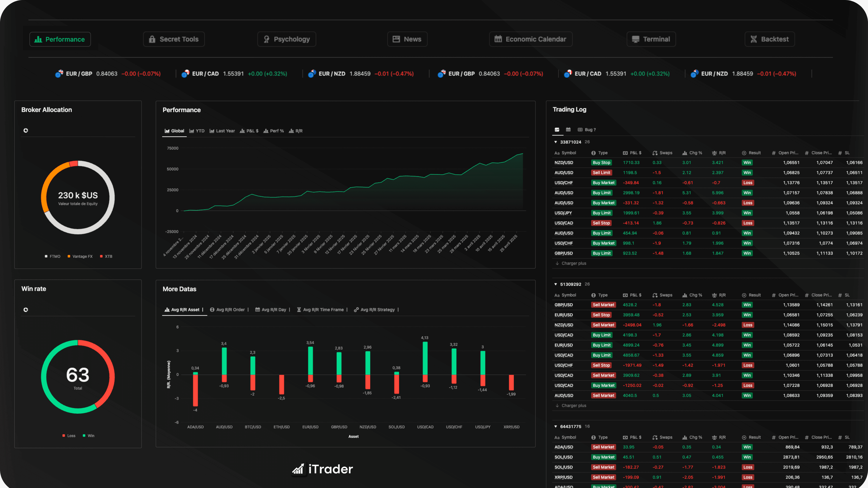
Task: Click the Economic Calendar icon
Action: coord(498,39)
